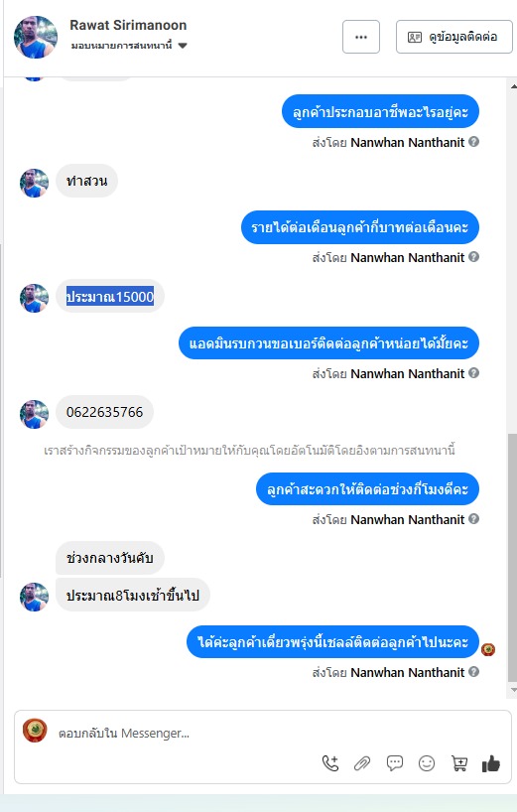Click the paperclip attachment icon

click(x=362, y=763)
